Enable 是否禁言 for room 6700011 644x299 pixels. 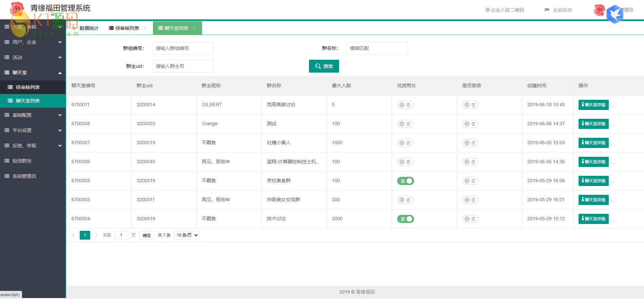pyautogui.click(x=470, y=105)
